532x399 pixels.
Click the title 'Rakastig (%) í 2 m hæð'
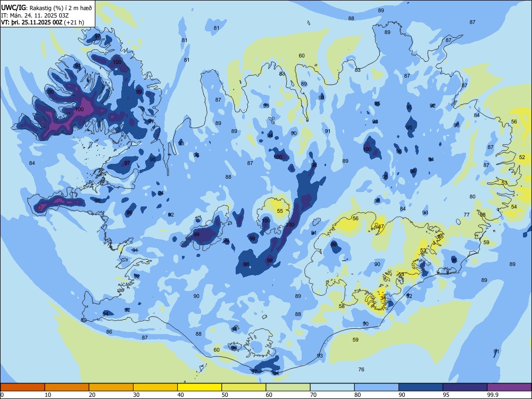[61, 8]
